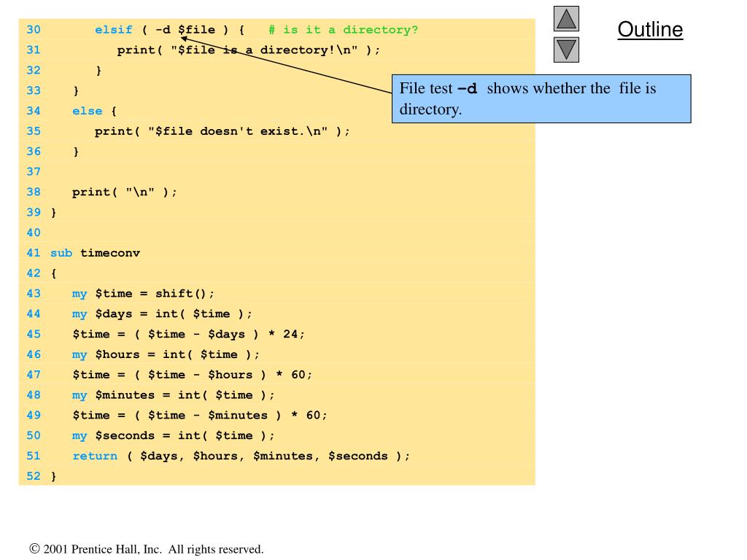Click line 44 my $days = int( $time )
The width and height of the screenshot is (747, 560).
pos(162,314)
